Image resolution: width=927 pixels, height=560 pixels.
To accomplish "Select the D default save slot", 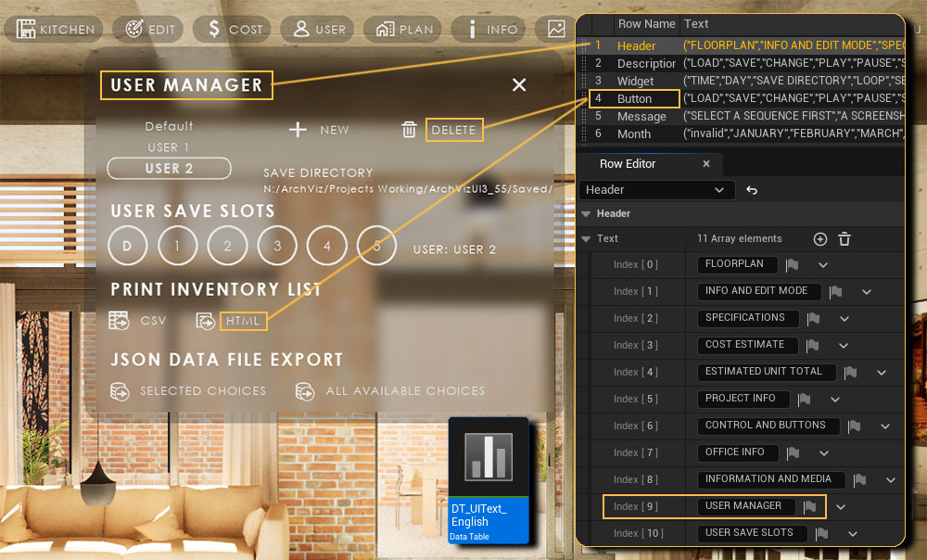I will click(x=127, y=246).
